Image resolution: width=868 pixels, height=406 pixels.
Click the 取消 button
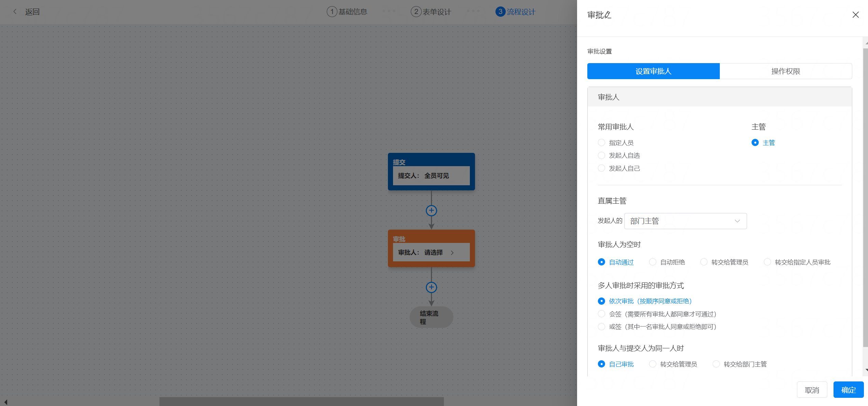[812, 390]
